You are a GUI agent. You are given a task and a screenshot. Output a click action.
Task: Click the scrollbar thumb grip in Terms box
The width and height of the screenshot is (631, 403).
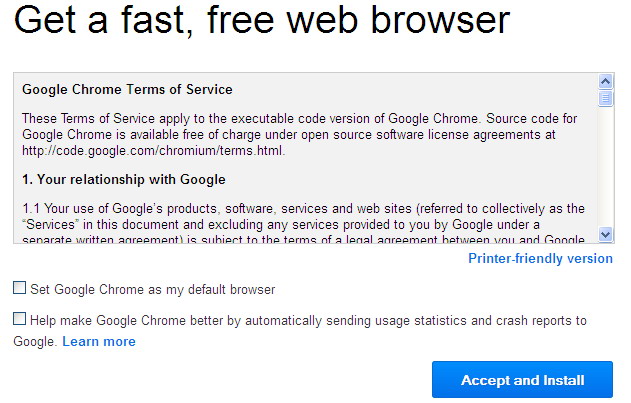(605, 98)
